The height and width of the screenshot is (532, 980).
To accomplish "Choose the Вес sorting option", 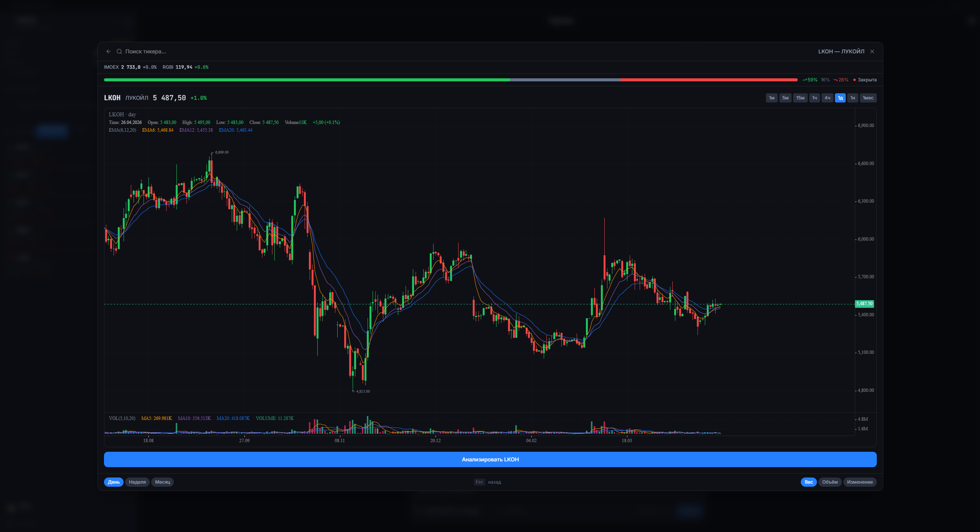I will 809,482.
